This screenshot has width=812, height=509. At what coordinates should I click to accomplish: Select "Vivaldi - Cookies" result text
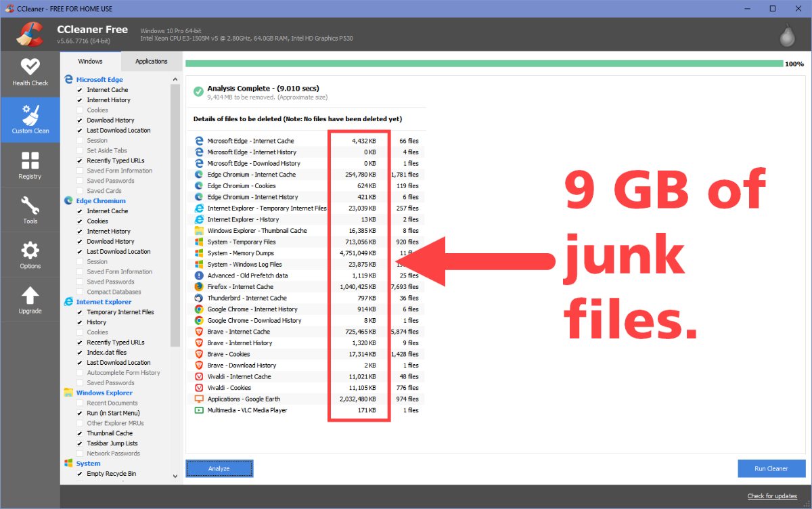pyautogui.click(x=229, y=388)
